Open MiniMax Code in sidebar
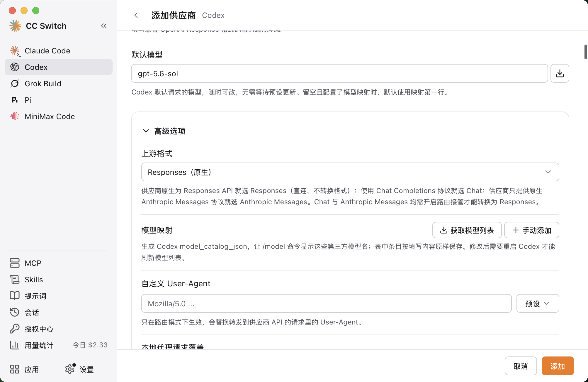Screen dimensions: 588x382 click(x=59, y=116)
